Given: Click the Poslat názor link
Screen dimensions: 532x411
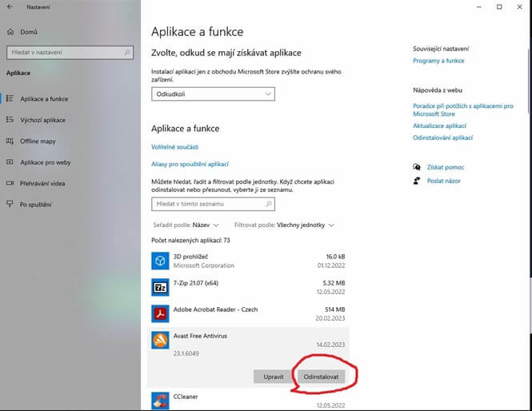Looking at the screenshot, I should point(444,181).
